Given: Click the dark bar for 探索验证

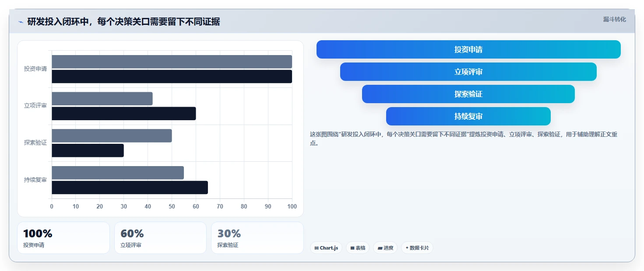Looking at the screenshot, I should coord(88,150).
